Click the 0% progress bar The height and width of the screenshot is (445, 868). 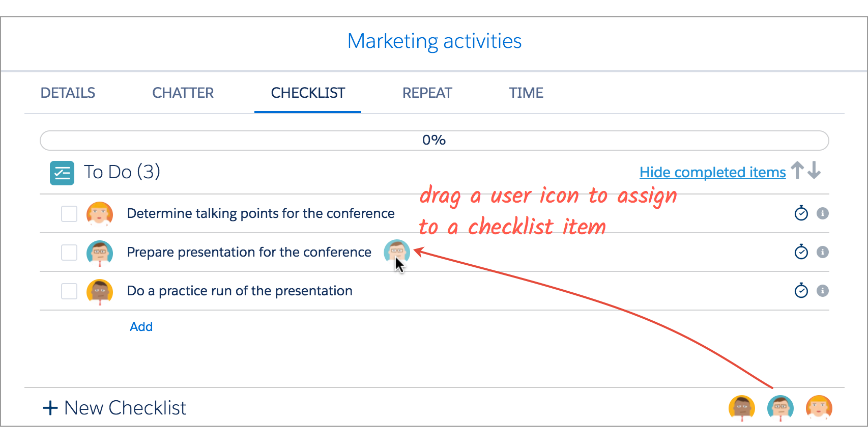[435, 141]
